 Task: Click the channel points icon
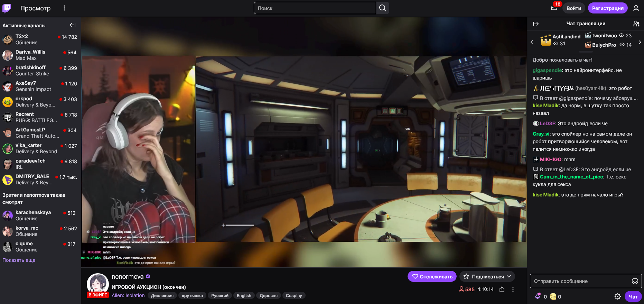(553, 296)
